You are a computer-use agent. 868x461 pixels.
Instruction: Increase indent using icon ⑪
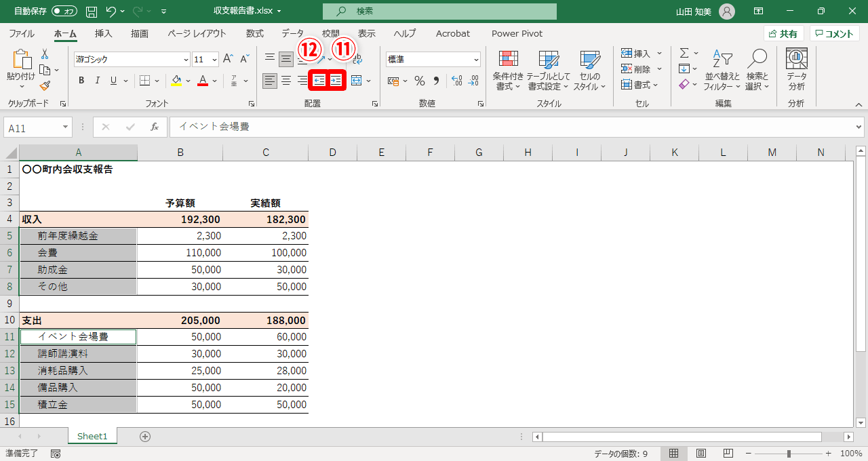click(x=336, y=80)
